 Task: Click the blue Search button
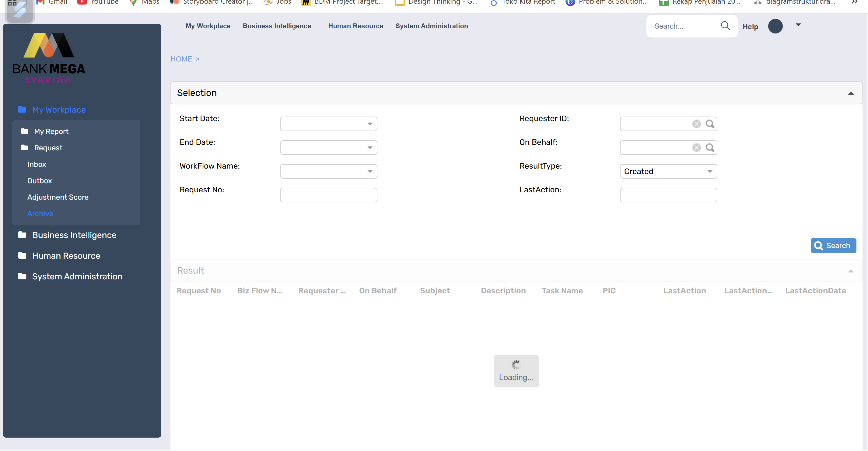tap(833, 246)
